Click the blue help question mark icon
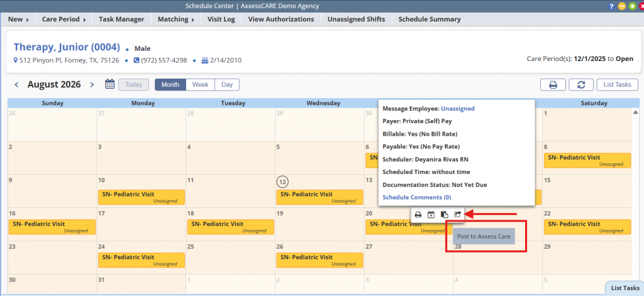 (611, 6)
